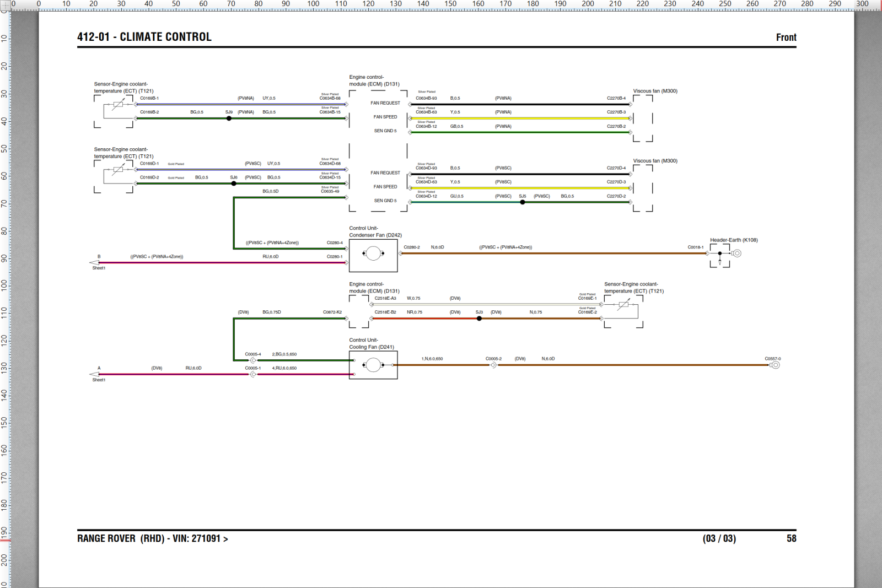
Task: Click connector label C2270B-3
Action: click(616, 112)
